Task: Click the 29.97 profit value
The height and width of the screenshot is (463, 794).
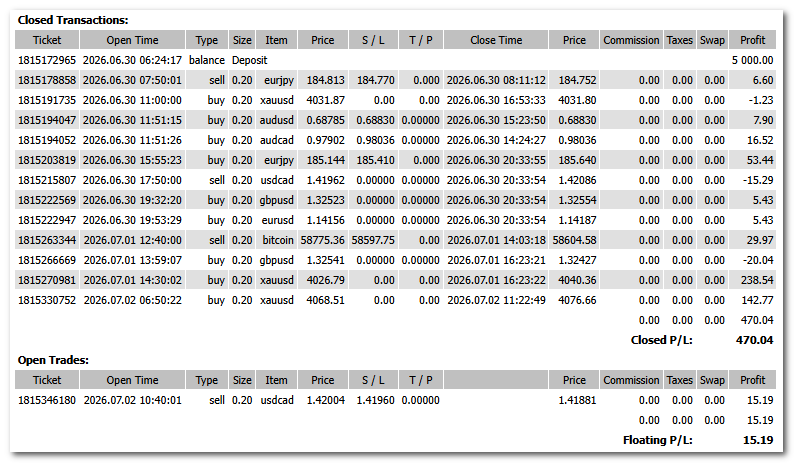Action: pos(760,240)
